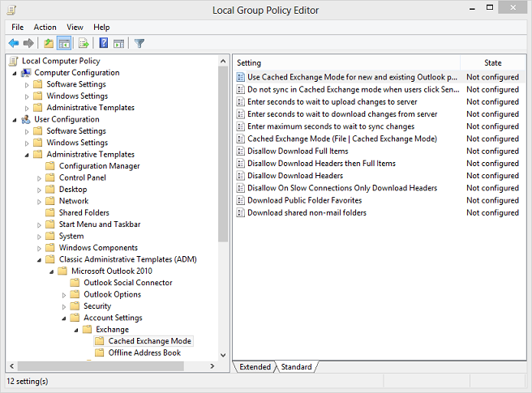Collapse Classic Administrative Templates (ADM) node
Screen dimensions: 532x393
pos(39,260)
